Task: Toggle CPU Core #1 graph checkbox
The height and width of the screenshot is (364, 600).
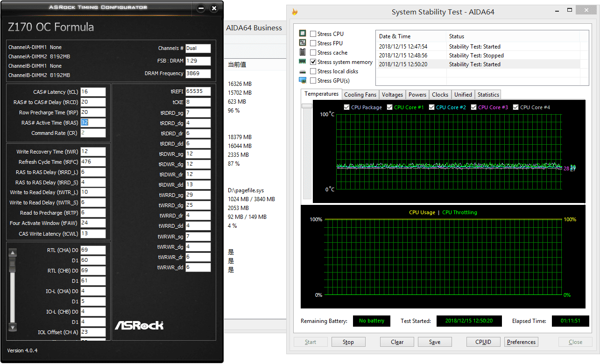Action: tap(389, 107)
